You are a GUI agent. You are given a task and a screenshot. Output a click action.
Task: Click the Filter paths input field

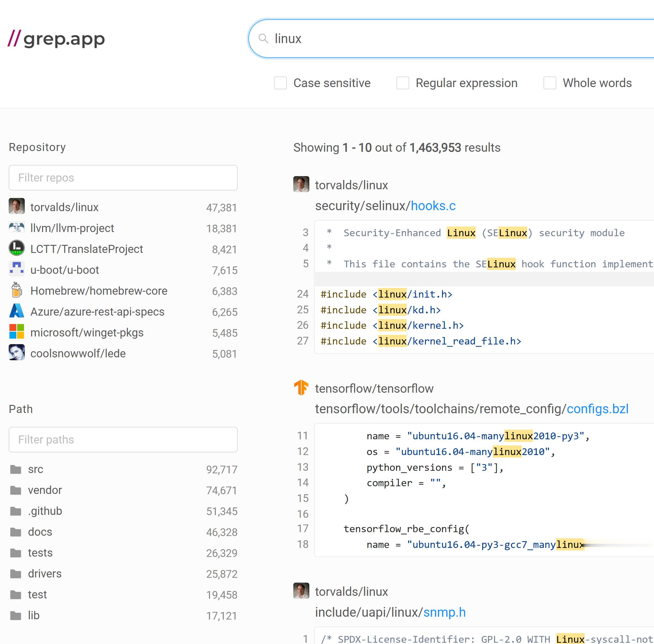[123, 439]
